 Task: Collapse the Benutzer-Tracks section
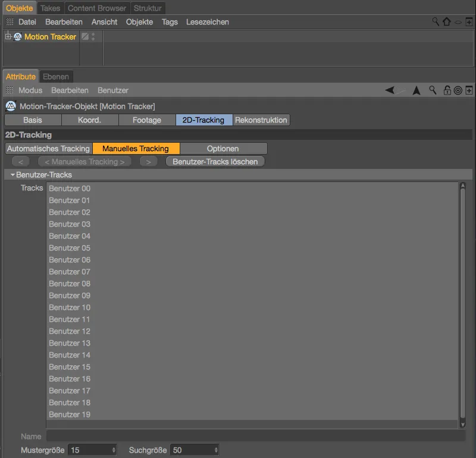[x=12, y=175]
